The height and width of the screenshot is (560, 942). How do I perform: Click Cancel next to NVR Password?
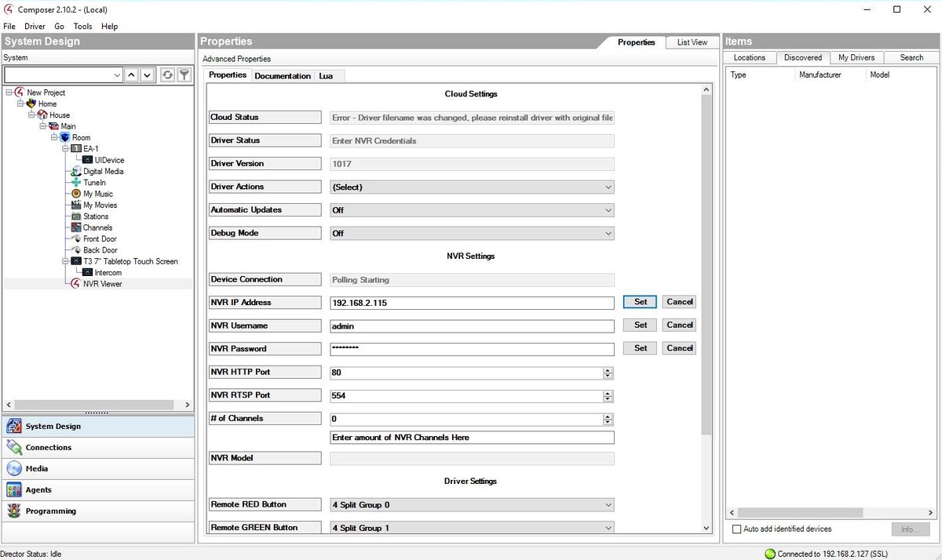tap(679, 348)
